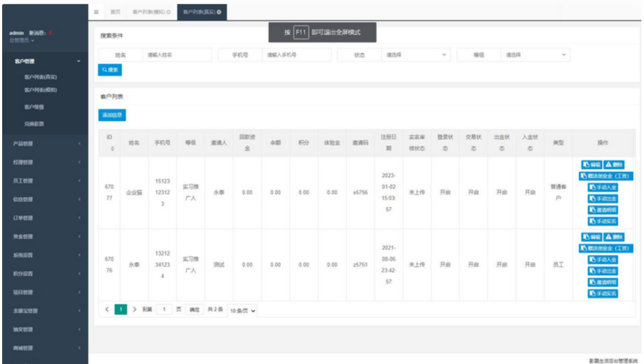Click the 手机号 search input field
This screenshot has width=644, height=364.
click(x=297, y=55)
